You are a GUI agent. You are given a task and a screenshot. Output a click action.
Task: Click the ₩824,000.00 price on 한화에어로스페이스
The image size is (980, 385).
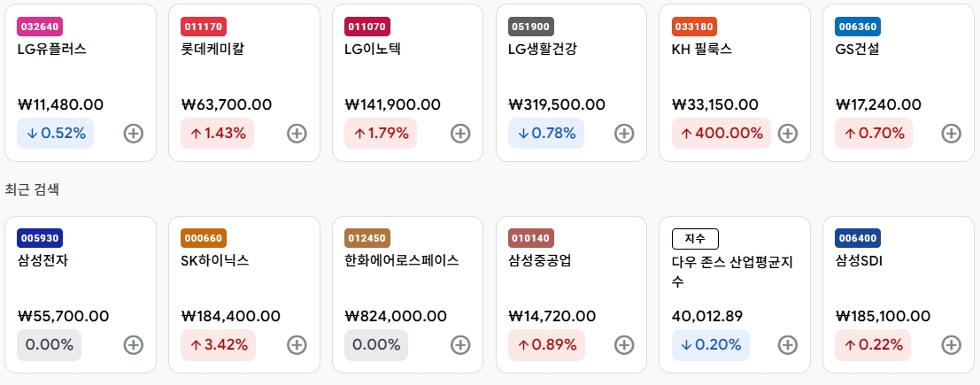[396, 316]
